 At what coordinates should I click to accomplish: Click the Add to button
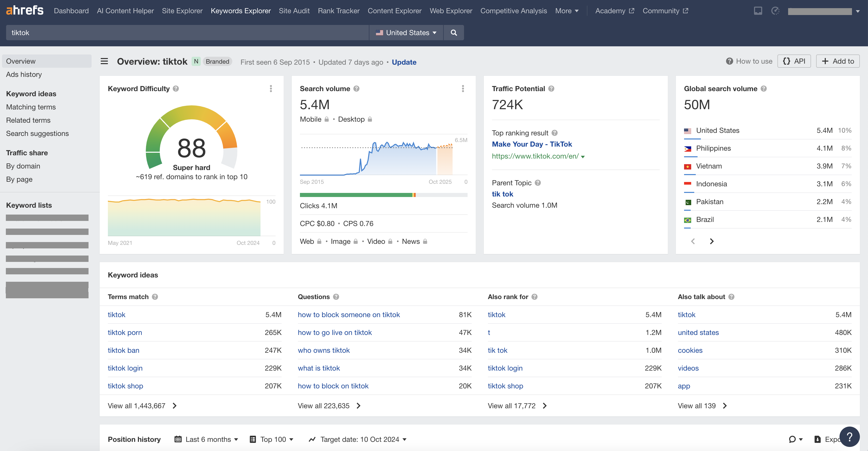838,61
